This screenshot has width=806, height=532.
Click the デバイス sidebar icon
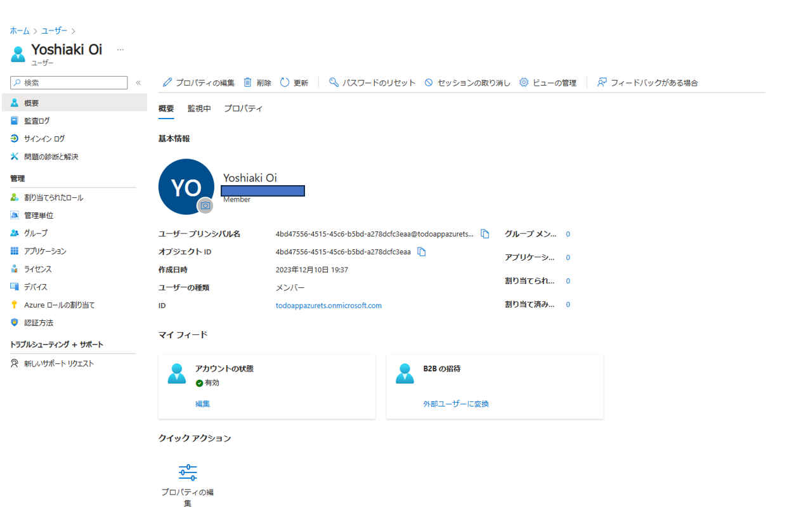[15, 287]
